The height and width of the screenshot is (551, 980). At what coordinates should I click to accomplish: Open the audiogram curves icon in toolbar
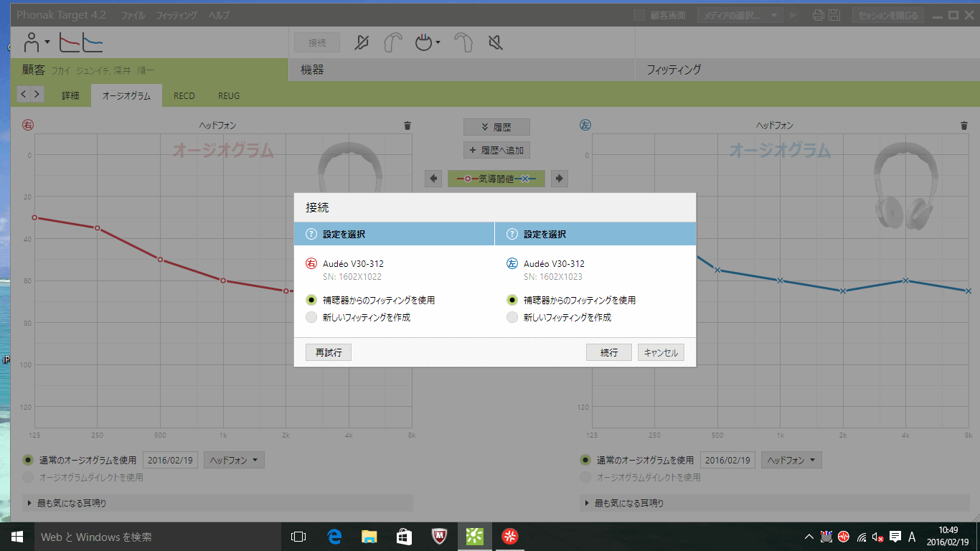[x=80, y=43]
